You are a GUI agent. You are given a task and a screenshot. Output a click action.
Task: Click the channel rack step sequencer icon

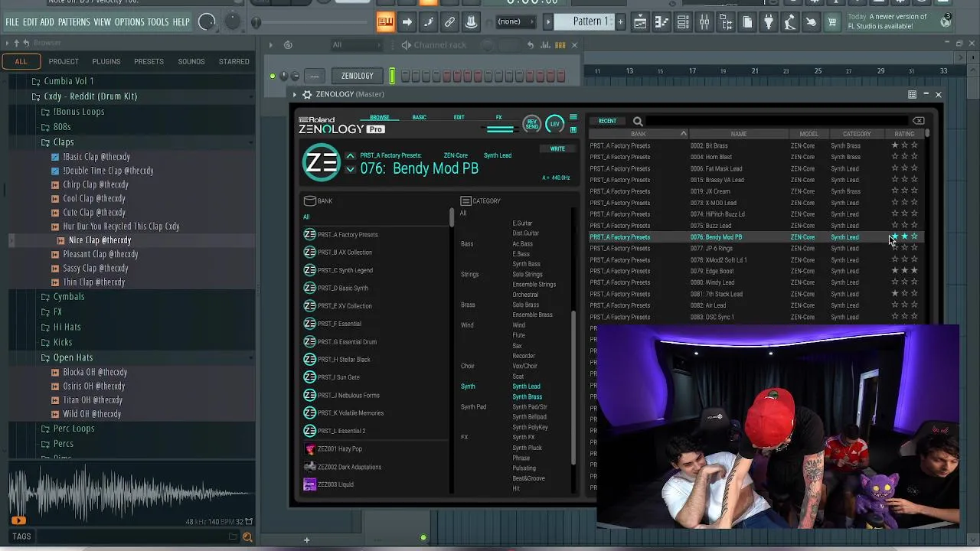click(561, 45)
